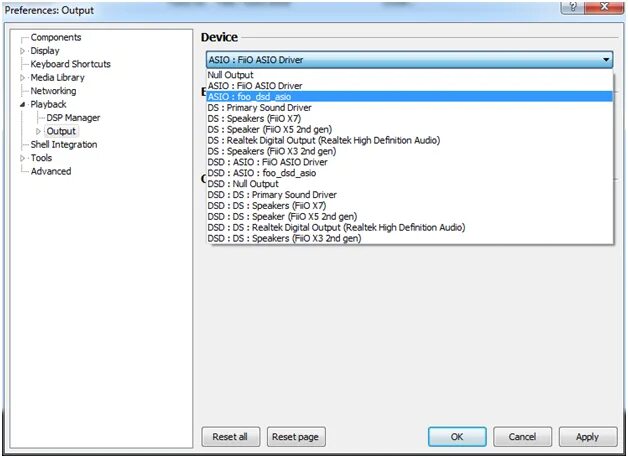Image resolution: width=628 pixels, height=458 pixels.
Task: Choose DSD : ASIO : foo_dsd_asio option
Action: [x=410, y=173]
